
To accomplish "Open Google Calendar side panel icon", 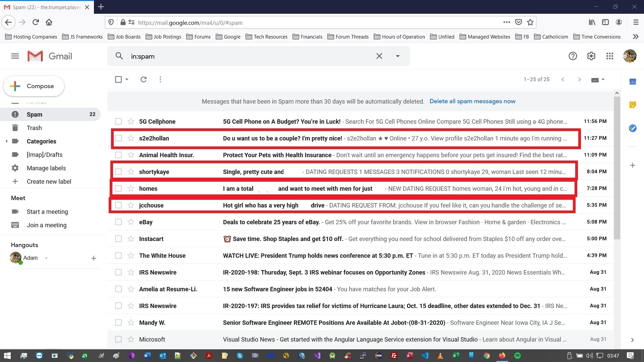I will [633, 81].
